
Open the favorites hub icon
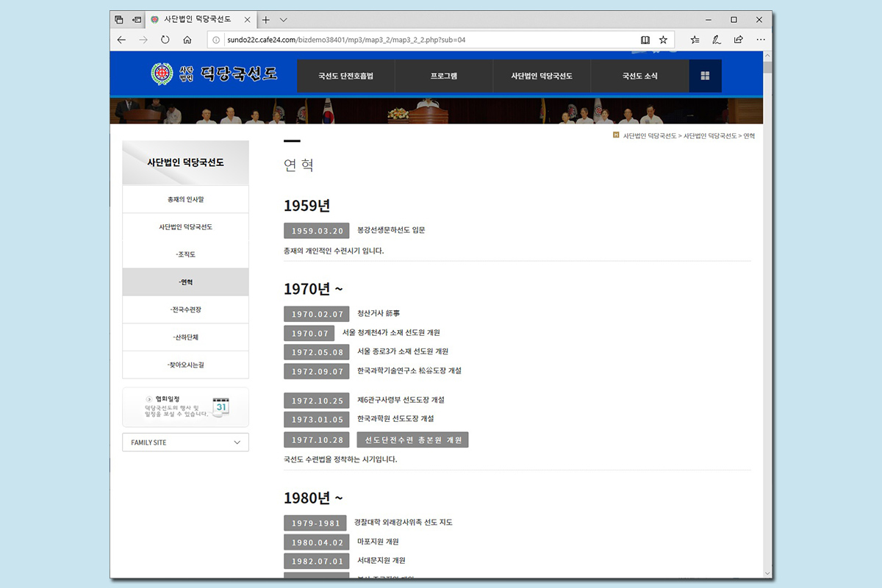(x=695, y=40)
